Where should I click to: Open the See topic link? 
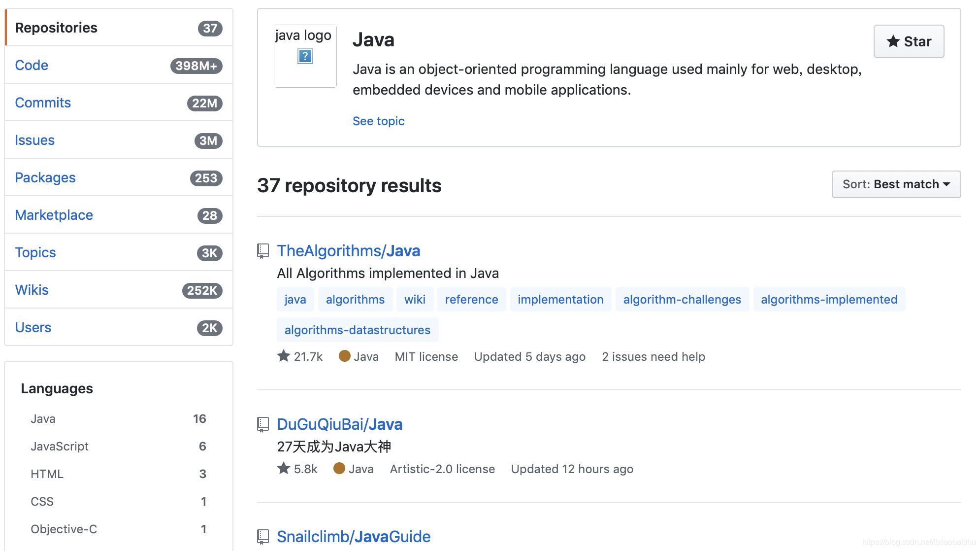pos(378,121)
